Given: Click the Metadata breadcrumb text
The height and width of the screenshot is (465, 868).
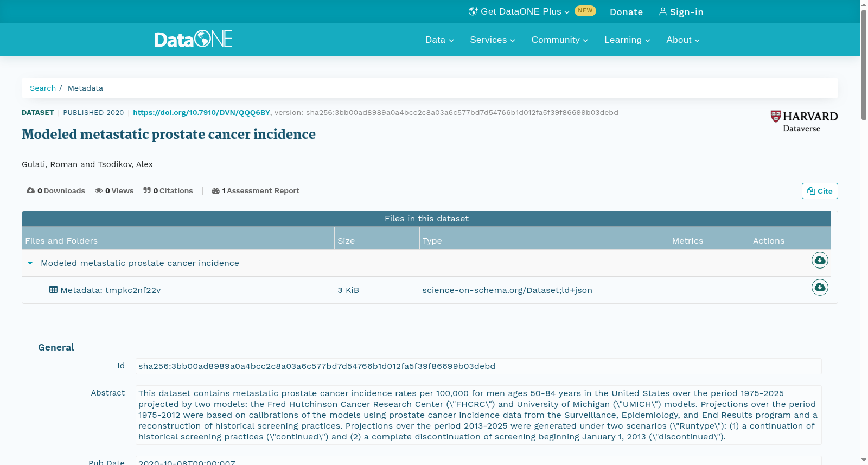Looking at the screenshot, I should click(x=85, y=88).
